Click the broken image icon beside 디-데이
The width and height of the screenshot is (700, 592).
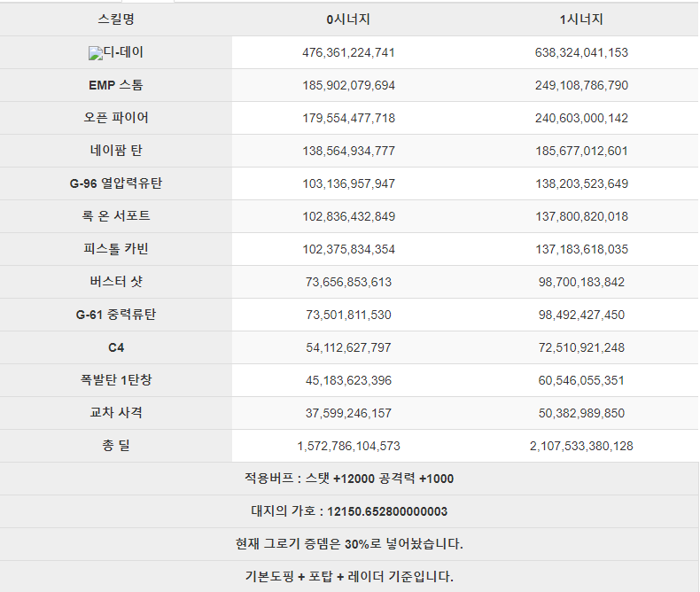(x=96, y=53)
